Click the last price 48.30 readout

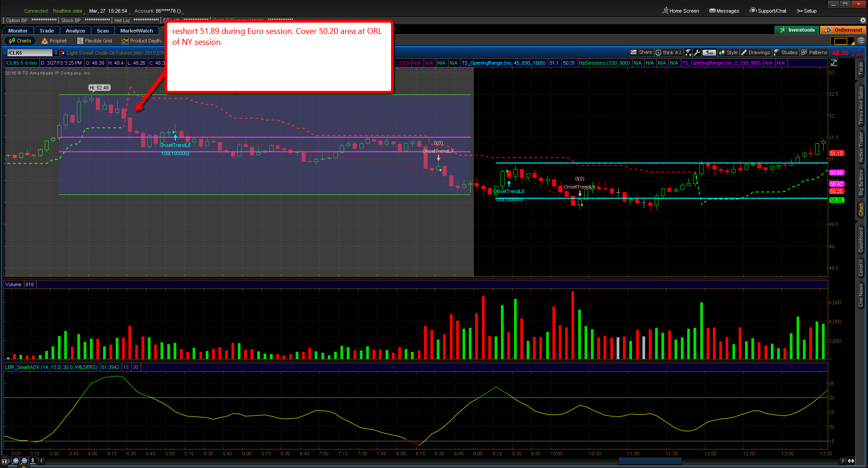(x=840, y=53)
